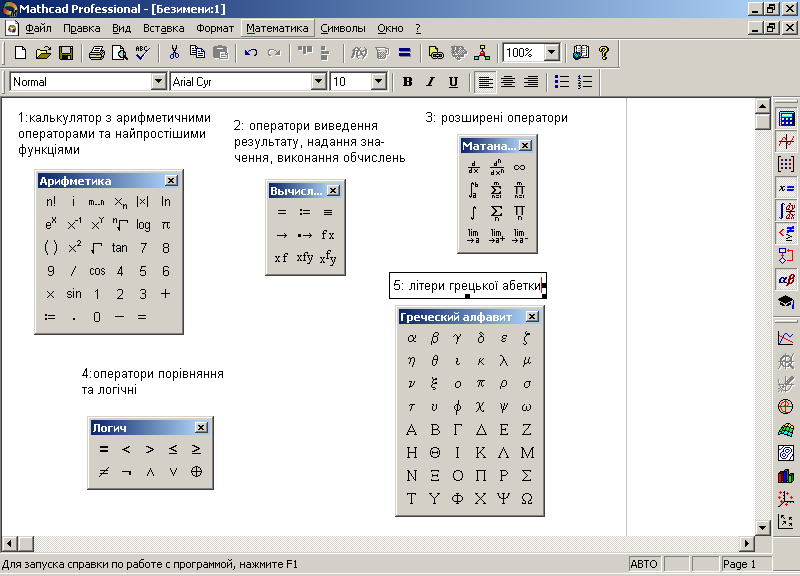
Task: Insert uppercase Omega from Греческий алфавит
Action: (x=527, y=498)
